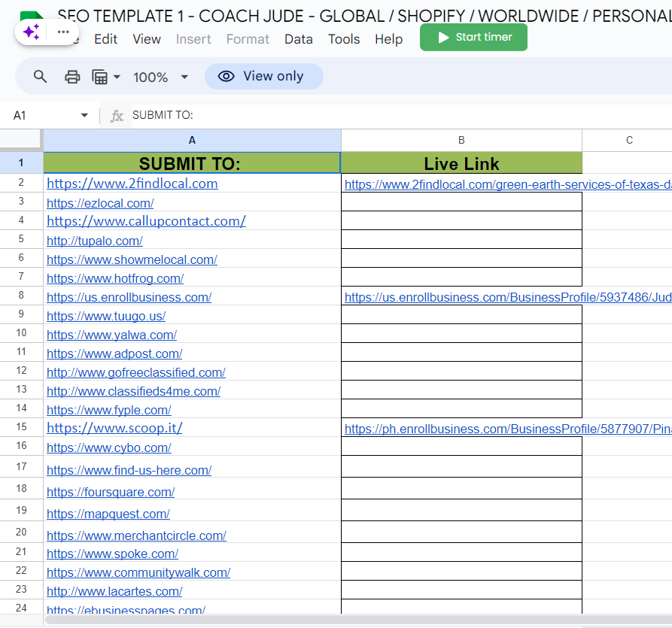Click the fx formula icon
This screenshot has width=672, height=628.
117,116
